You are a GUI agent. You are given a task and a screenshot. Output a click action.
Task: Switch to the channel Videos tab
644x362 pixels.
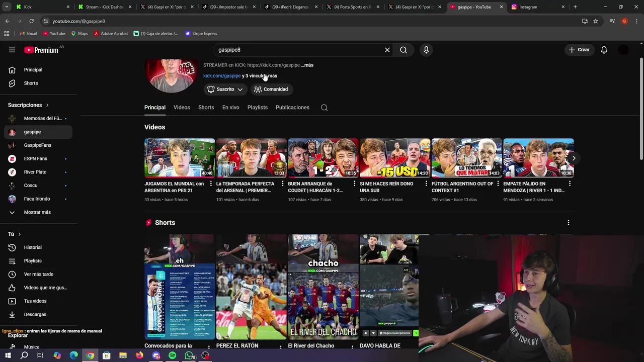tap(182, 108)
